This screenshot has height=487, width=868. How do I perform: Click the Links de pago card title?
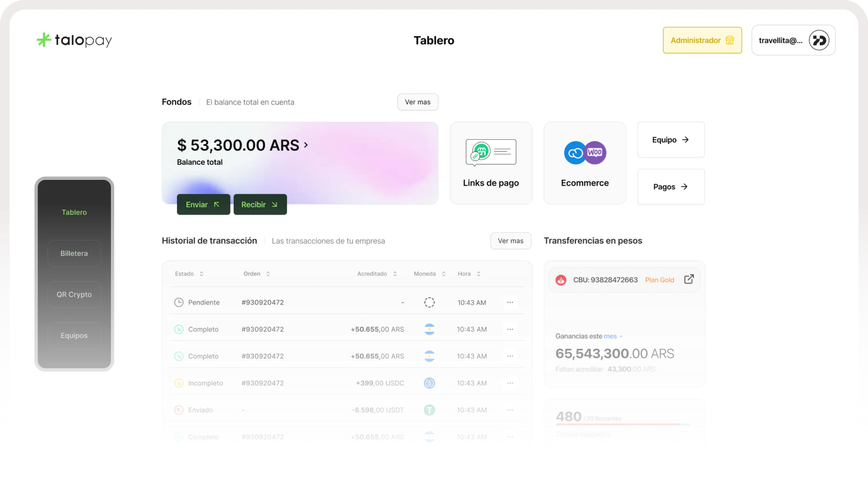(491, 183)
